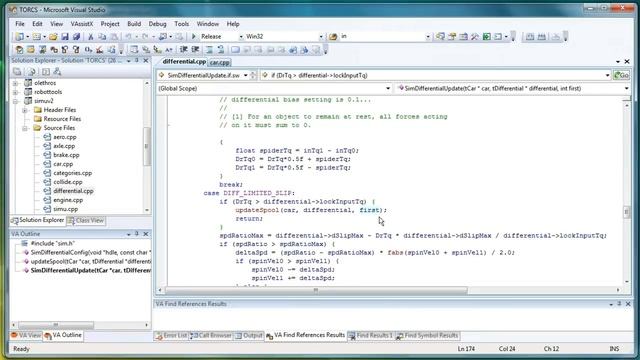Click the Start Debugging play icon
This screenshot has width=640, height=360.
[194, 36]
